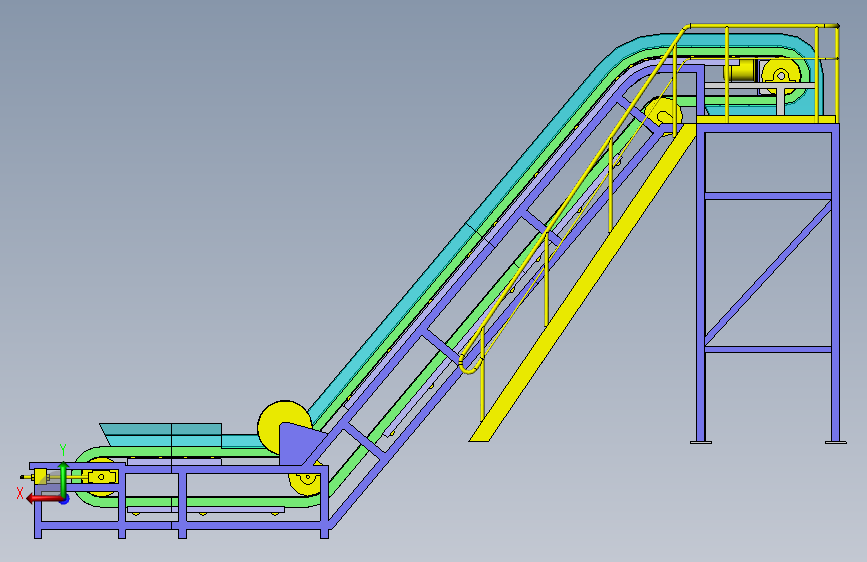Pick the diagonal brace of platform tower

point(768,273)
